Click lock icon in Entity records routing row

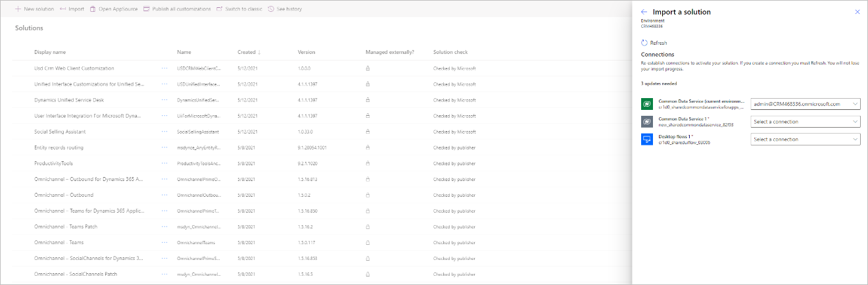pyautogui.click(x=368, y=147)
